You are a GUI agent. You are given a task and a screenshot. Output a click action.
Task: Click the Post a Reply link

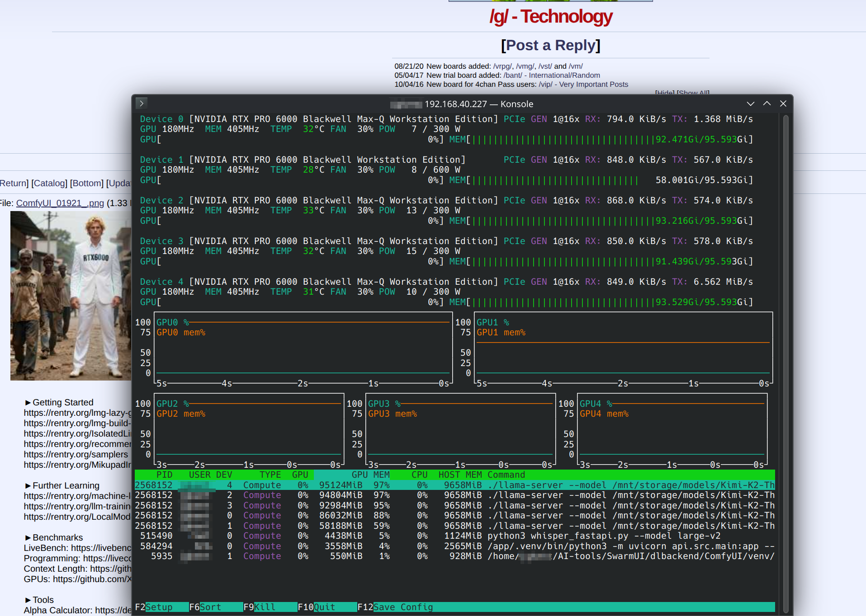tap(550, 45)
